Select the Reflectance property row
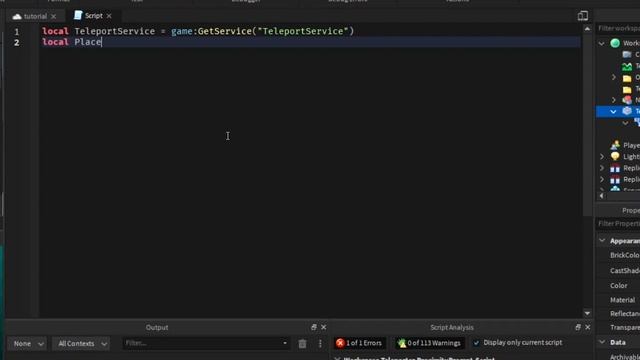This screenshot has height=360, width=640. click(x=618, y=313)
